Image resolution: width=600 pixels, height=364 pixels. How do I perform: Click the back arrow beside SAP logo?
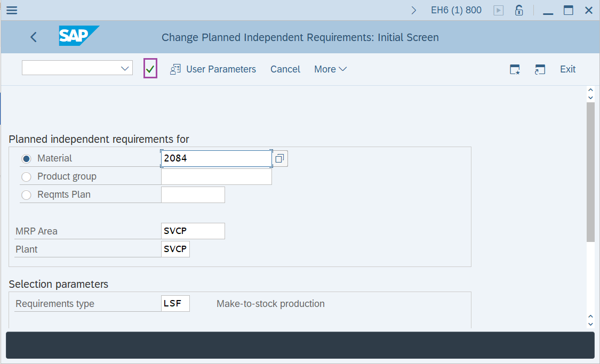[x=34, y=37]
